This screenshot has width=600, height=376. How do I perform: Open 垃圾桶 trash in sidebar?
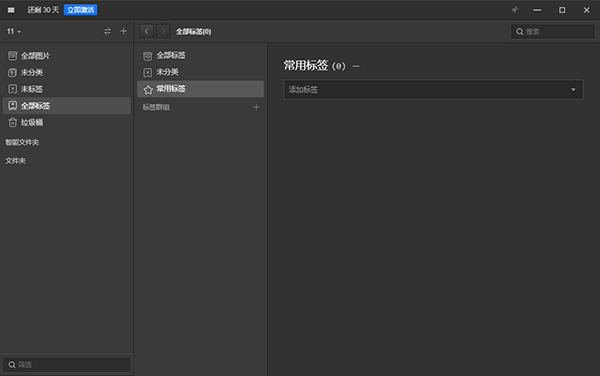[x=67, y=122]
